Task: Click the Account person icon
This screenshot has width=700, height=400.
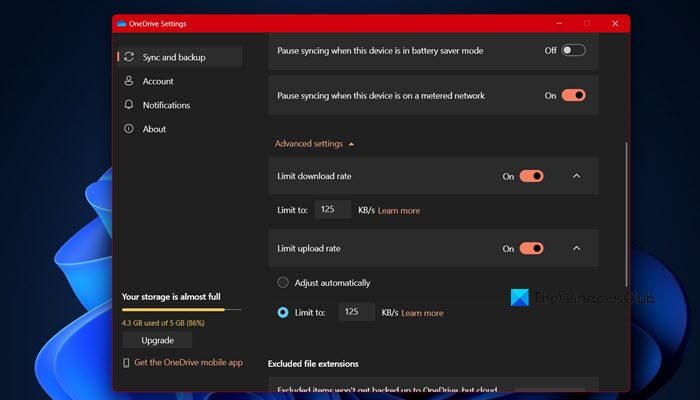Action: pyautogui.click(x=129, y=81)
